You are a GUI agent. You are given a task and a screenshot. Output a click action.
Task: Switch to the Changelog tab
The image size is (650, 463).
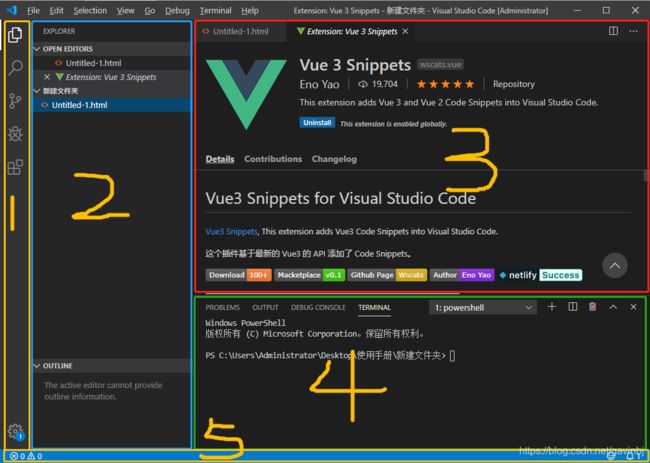tap(334, 159)
